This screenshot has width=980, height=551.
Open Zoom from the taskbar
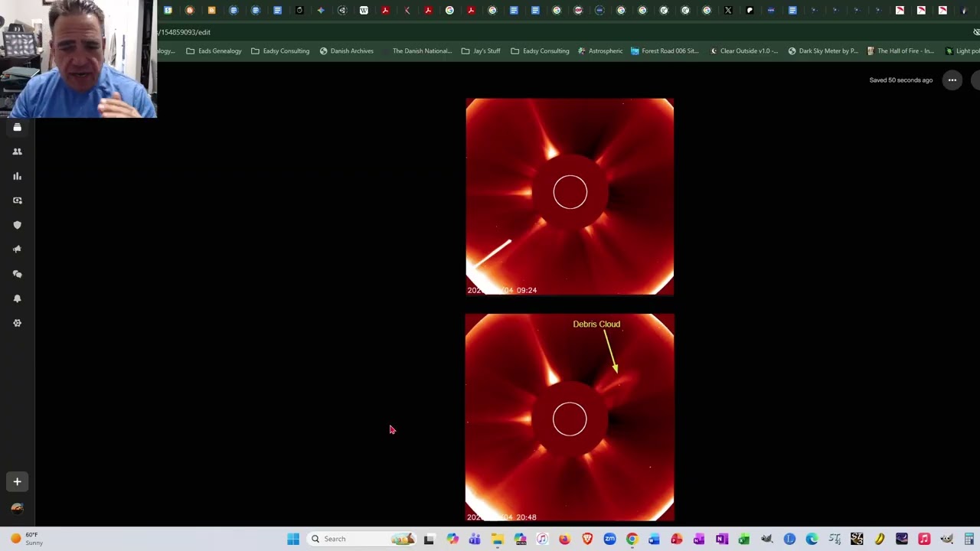[609, 539]
